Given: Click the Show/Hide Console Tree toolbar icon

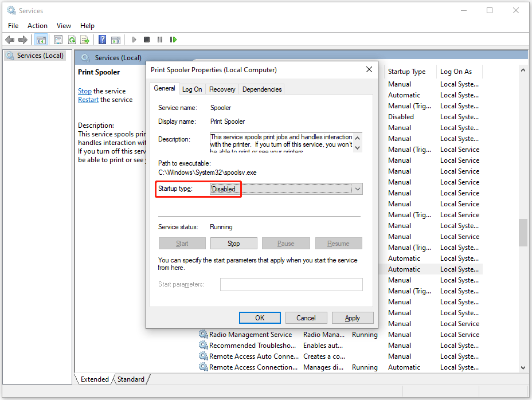Looking at the screenshot, I should (41, 40).
